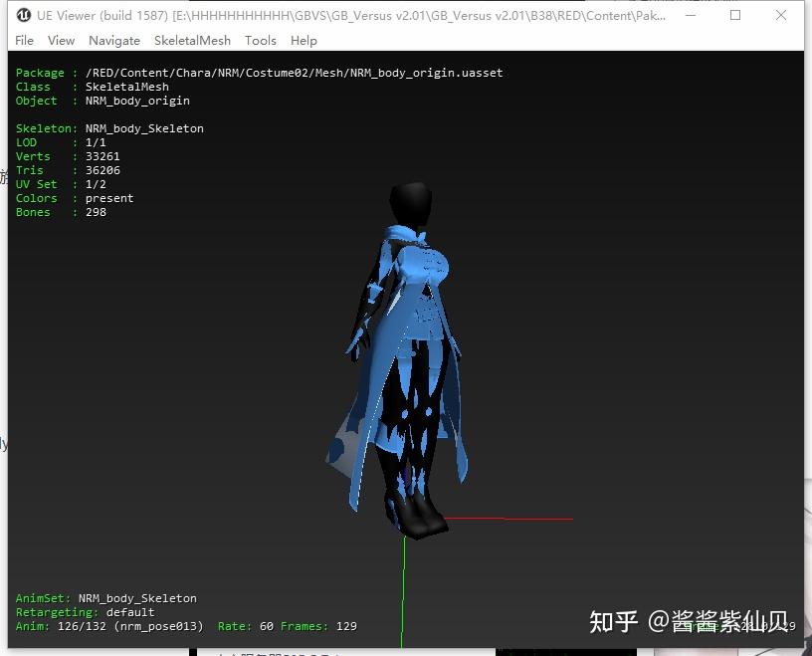Click the LOD value 1/1
812x656 pixels.
click(96, 142)
